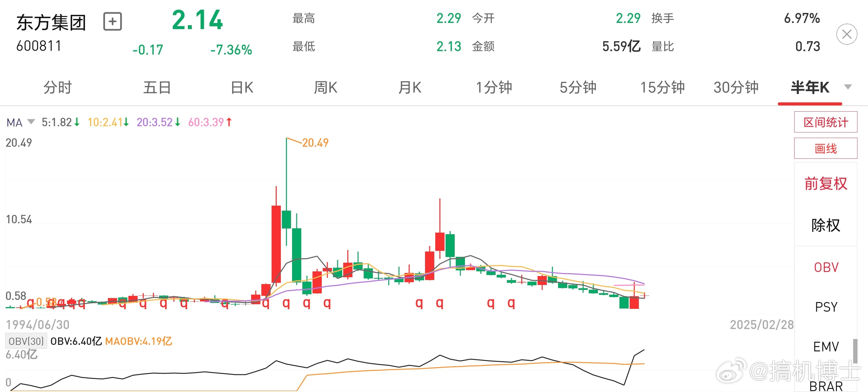
Task: Close the chart view with X button
Action: point(847,34)
